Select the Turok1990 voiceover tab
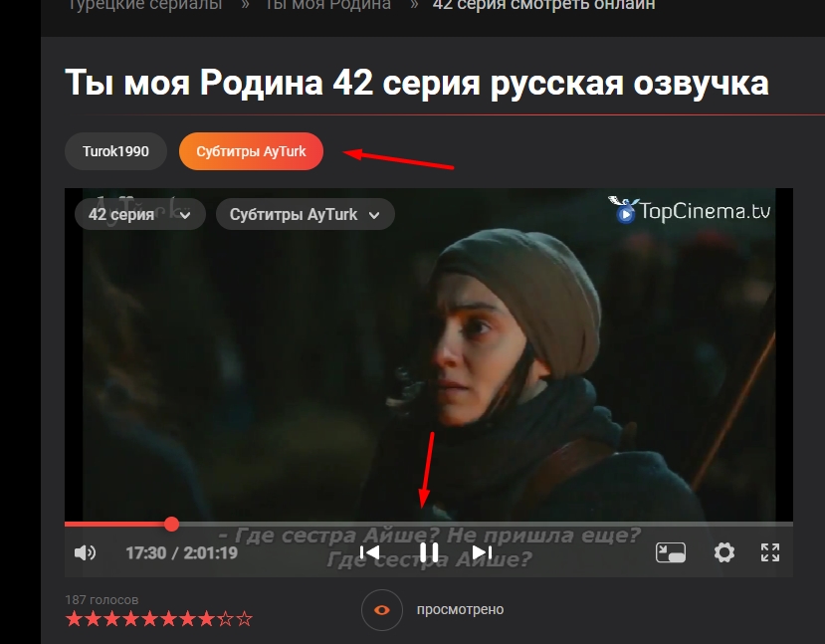This screenshot has height=644, width=825. 115,151
